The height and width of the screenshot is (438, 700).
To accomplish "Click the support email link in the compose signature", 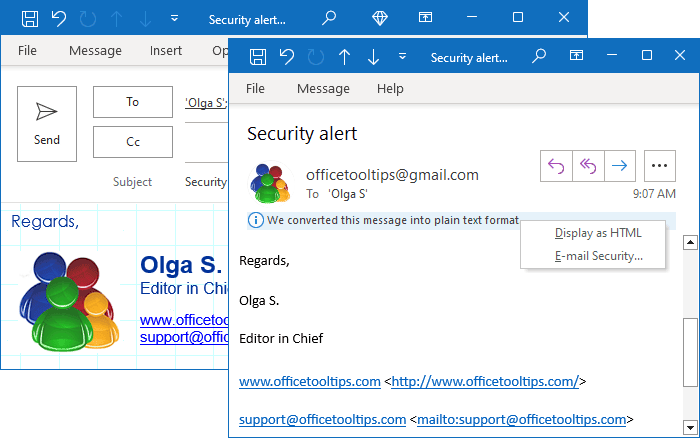I will (184, 337).
